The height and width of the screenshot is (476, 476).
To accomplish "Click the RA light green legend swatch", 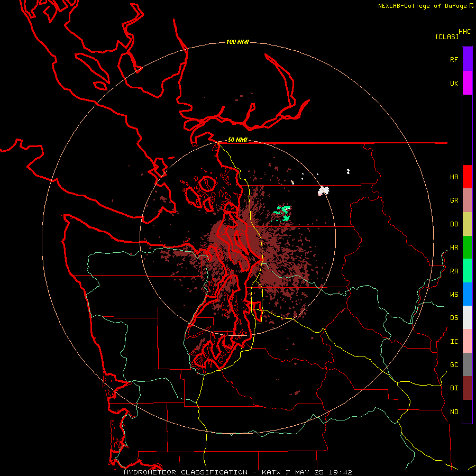I will [x=467, y=271].
